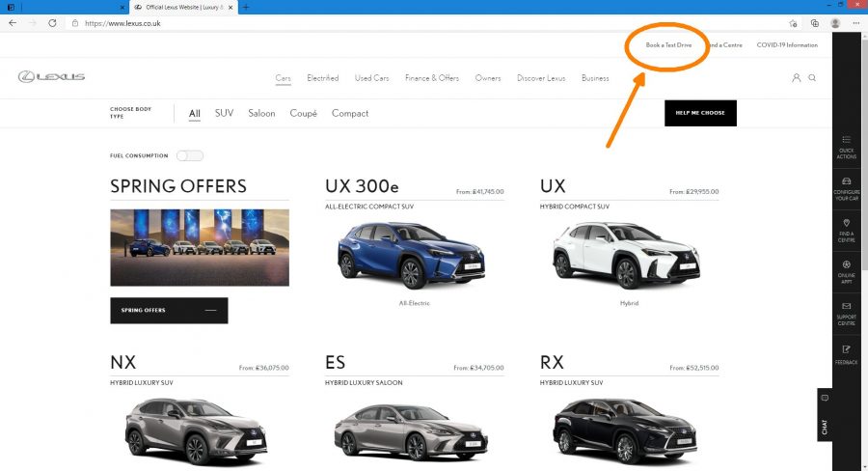868x471 pixels.
Task: Click the blue UX 300e car image
Action: click(x=411, y=254)
